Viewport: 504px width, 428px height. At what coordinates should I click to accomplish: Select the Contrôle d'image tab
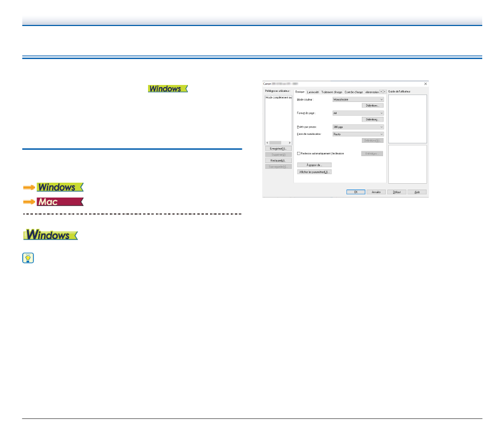point(354,92)
